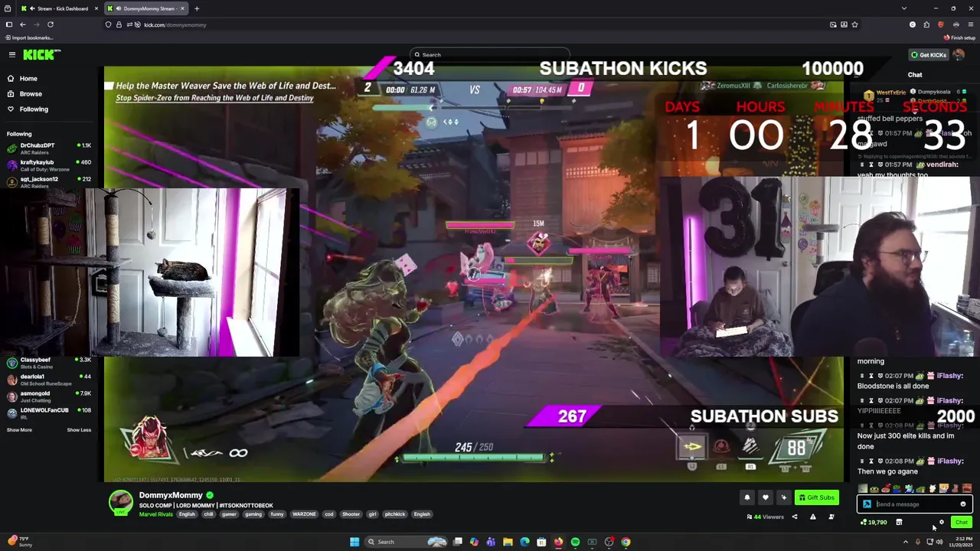Collapse list with Show Less
This screenshot has width=980, height=551.
click(x=79, y=430)
